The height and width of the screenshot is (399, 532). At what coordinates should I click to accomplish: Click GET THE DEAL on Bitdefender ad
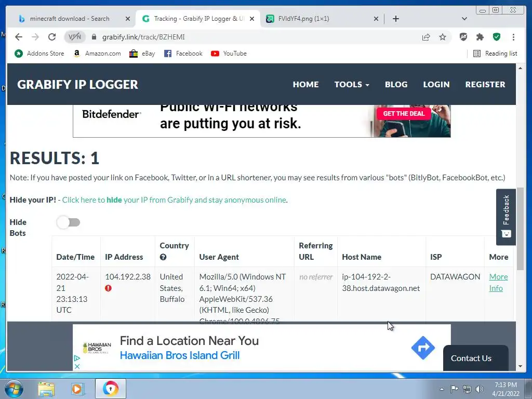pyautogui.click(x=404, y=114)
